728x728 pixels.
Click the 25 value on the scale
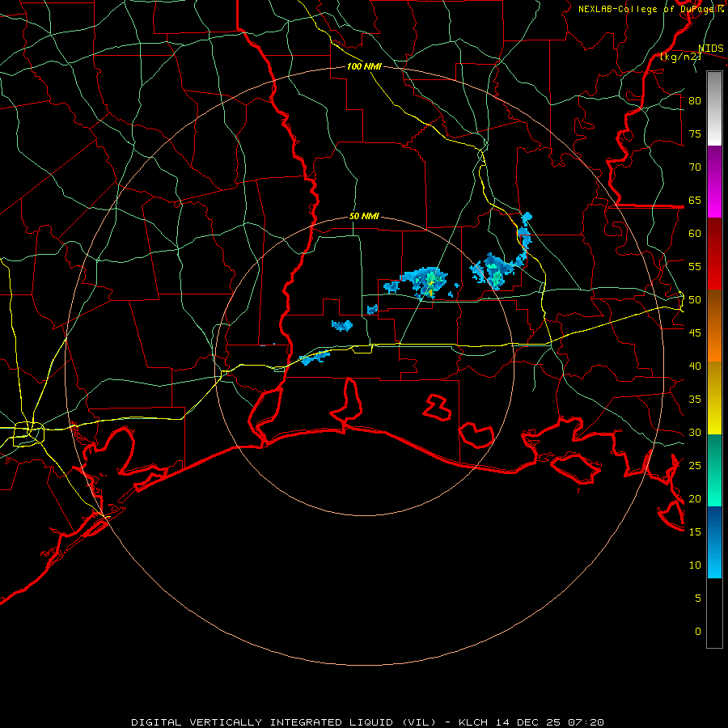pyautogui.click(x=695, y=466)
